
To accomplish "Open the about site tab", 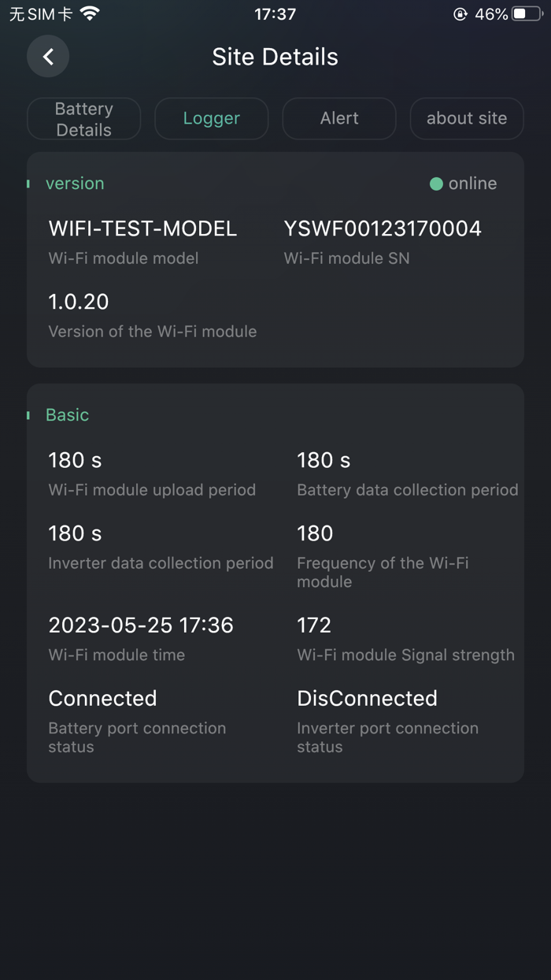I will (467, 119).
